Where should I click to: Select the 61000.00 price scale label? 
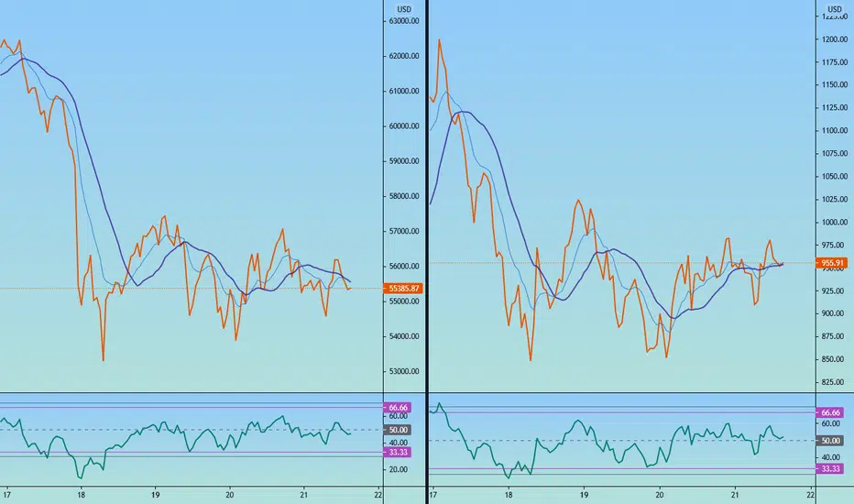click(404, 91)
